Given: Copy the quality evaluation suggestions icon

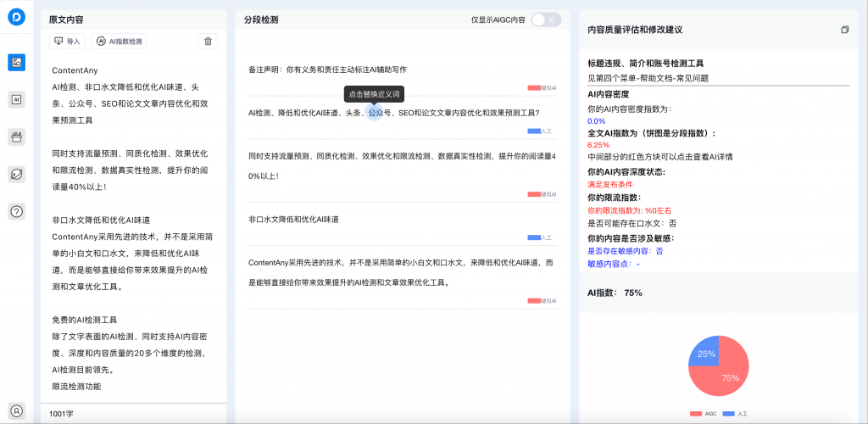Looking at the screenshot, I should coord(844,30).
